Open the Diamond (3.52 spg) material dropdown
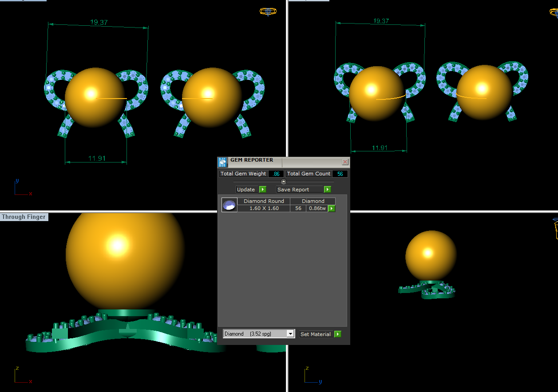This screenshot has width=558, height=392. [x=259, y=334]
